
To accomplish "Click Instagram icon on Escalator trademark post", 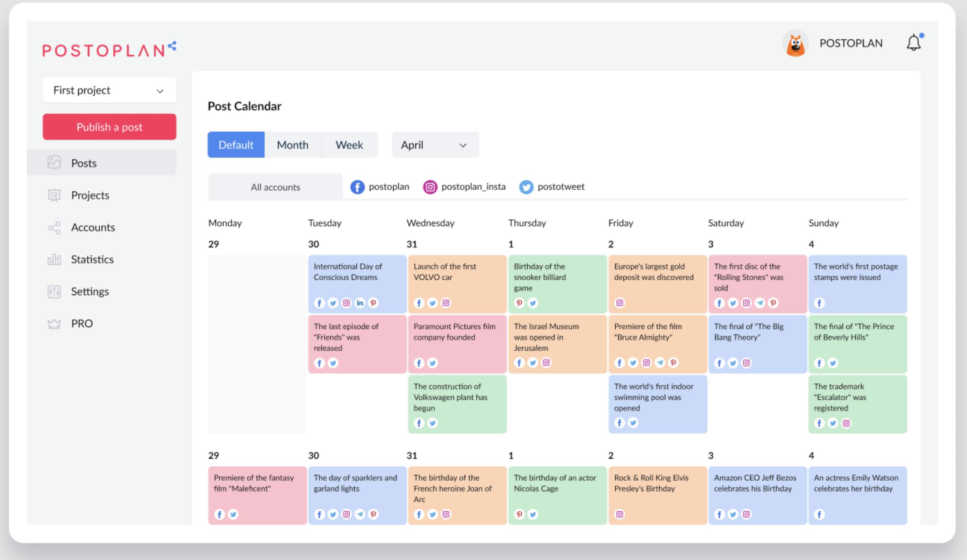I will click(846, 423).
